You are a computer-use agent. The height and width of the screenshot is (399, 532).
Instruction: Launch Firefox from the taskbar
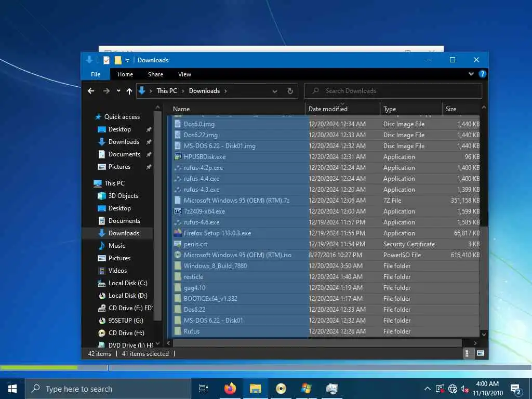pos(230,389)
